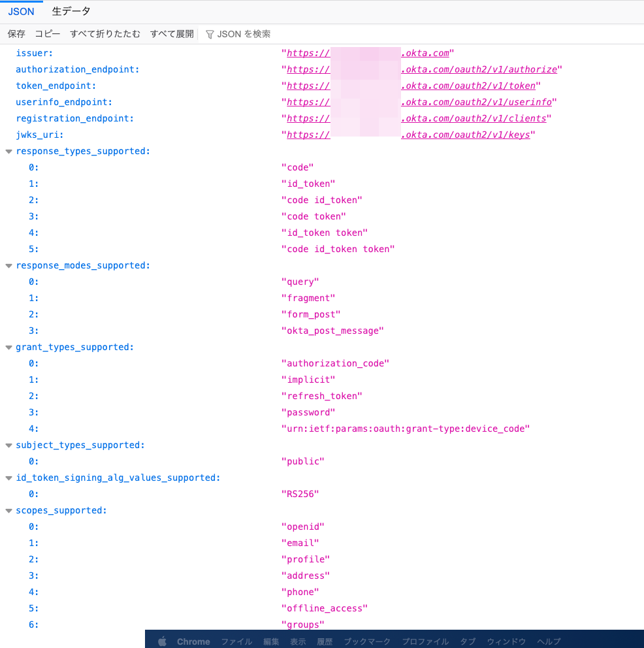Collapse id_token_signing_alg_values_supported array
Image resolution: width=644 pixels, height=648 pixels.
(8, 478)
